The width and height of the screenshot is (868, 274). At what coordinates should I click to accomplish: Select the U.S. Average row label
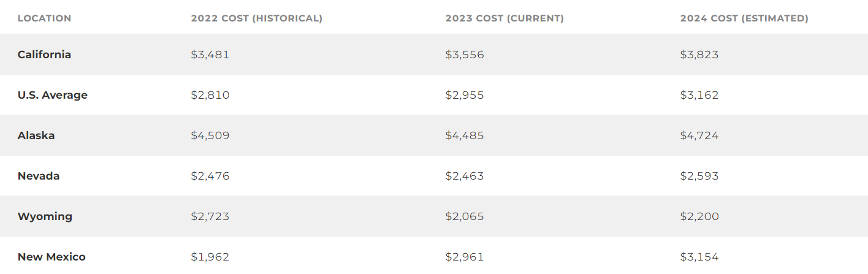pos(53,95)
